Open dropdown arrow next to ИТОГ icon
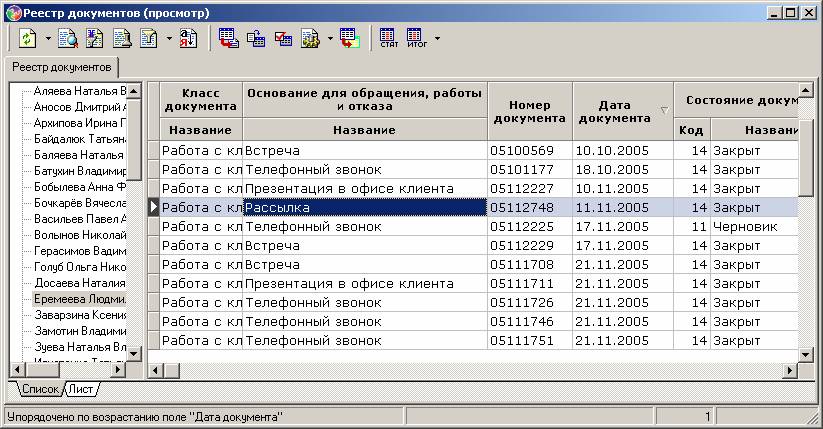The width and height of the screenshot is (823, 429). click(437, 39)
